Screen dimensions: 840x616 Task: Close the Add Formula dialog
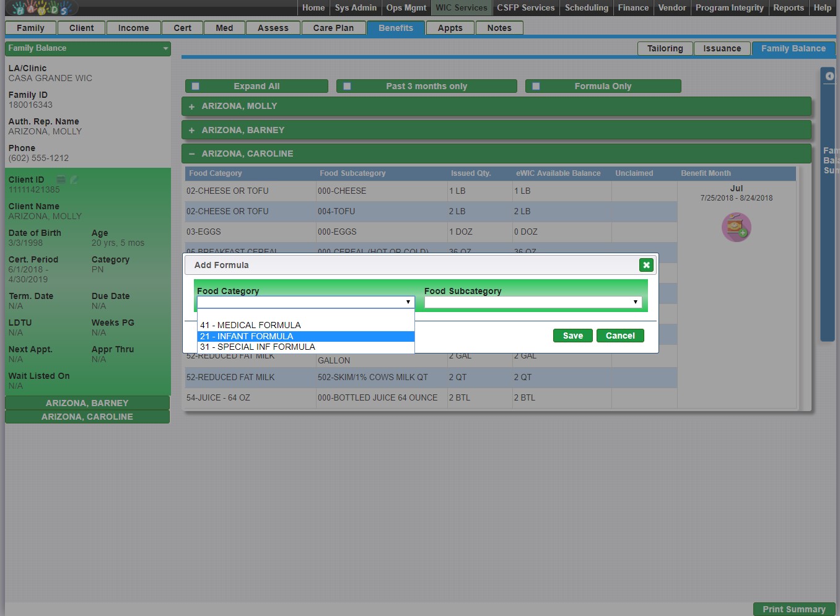(646, 265)
